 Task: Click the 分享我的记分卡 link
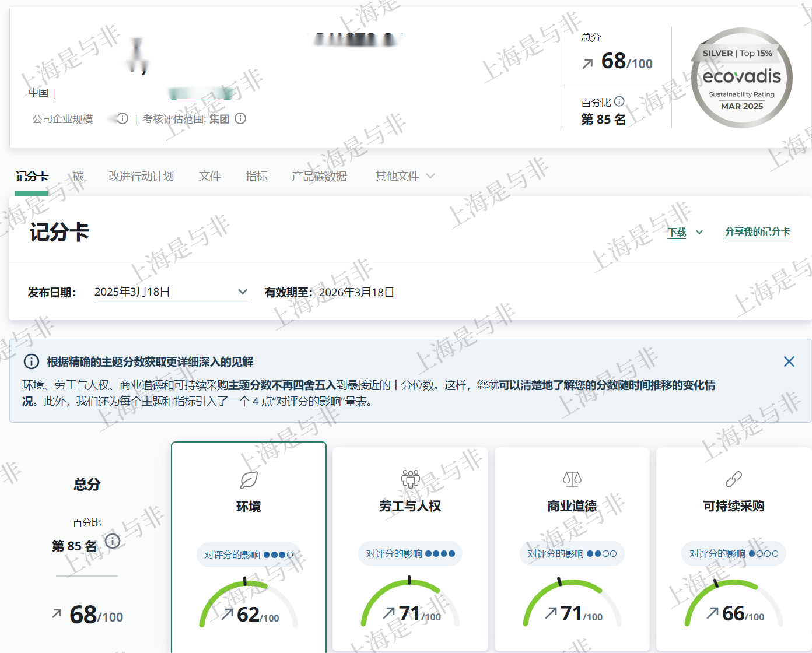(757, 232)
